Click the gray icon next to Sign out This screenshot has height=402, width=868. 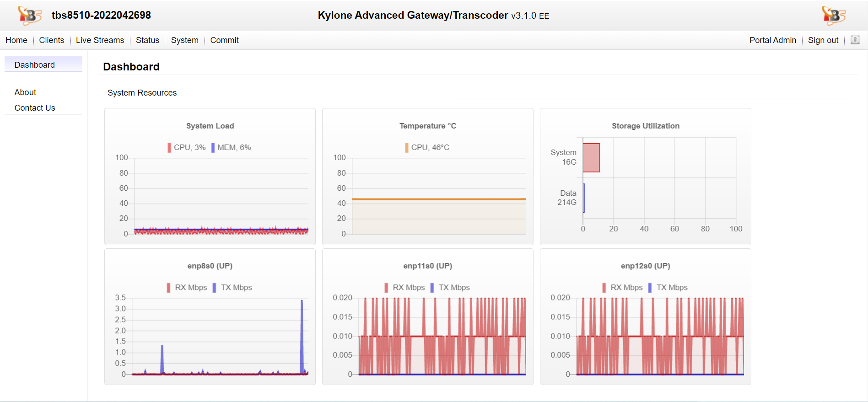[855, 40]
